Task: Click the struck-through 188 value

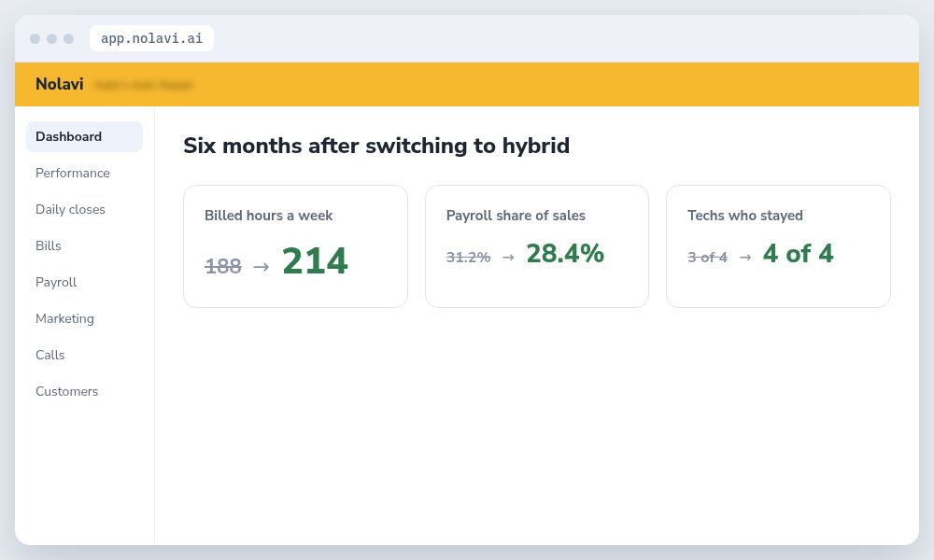Action: [223, 265]
